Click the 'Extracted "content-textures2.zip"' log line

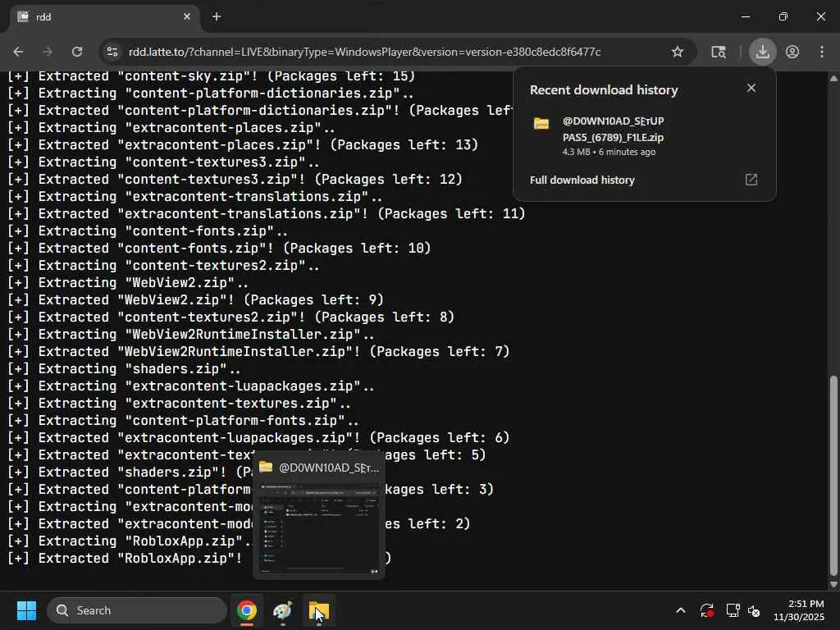231,317
